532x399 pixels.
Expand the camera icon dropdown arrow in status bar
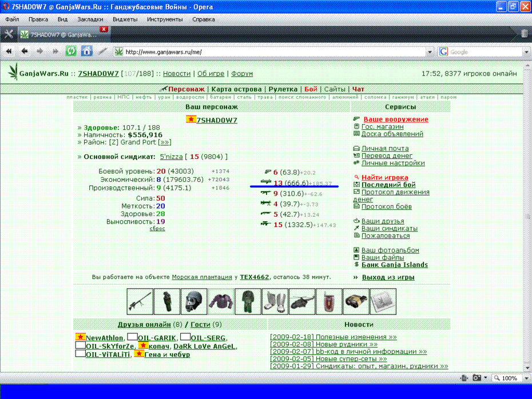(x=486, y=378)
